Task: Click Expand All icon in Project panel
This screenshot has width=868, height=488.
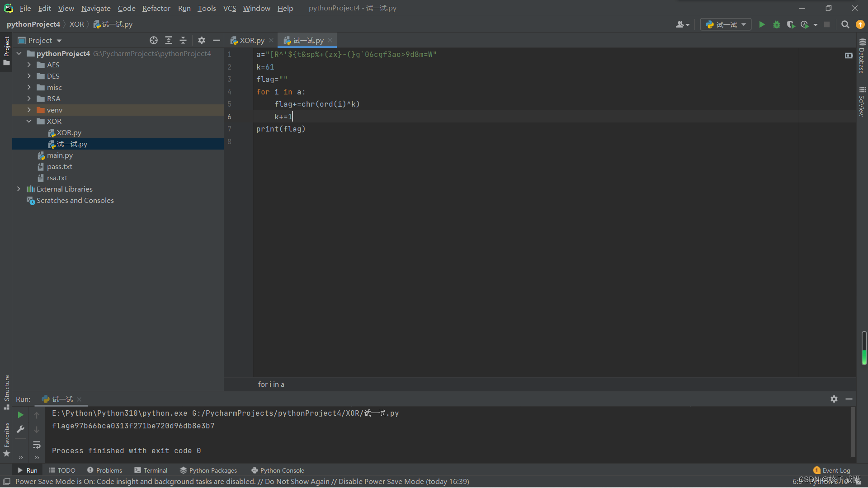Action: [169, 40]
